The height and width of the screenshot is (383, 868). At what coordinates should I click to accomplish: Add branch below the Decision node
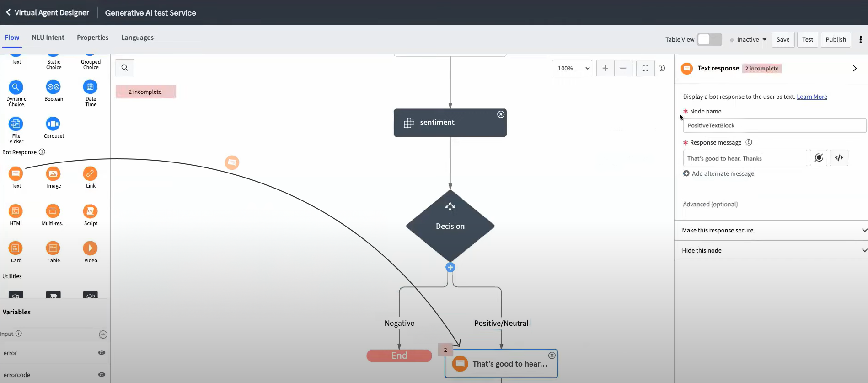click(x=450, y=267)
